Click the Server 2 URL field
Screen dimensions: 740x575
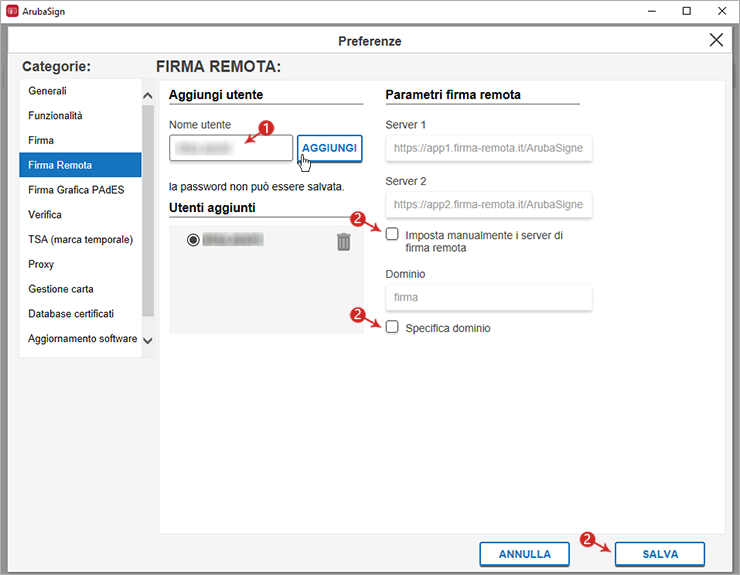tap(488, 204)
